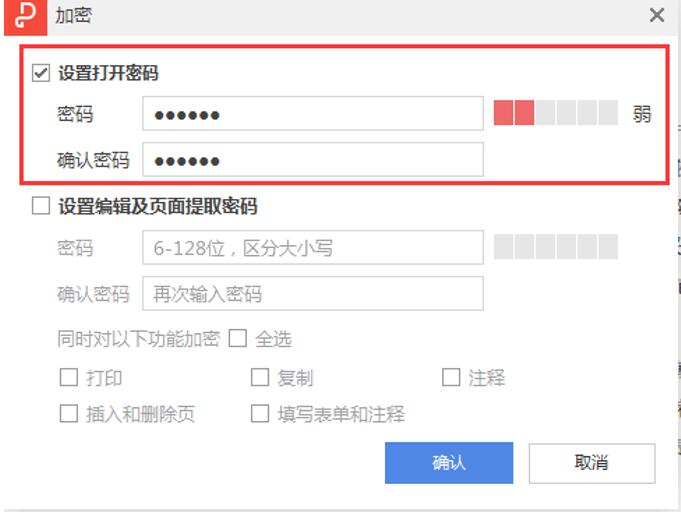This screenshot has width=681, height=512.
Task: Enable 设置编辑及页面提取密码 checkbox
Action: coord(41,206)
